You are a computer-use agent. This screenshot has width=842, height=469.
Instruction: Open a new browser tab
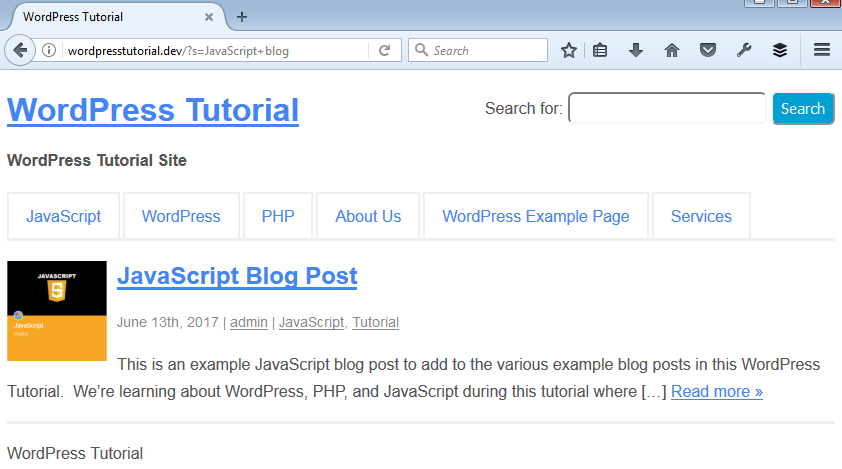coord(242,16)
